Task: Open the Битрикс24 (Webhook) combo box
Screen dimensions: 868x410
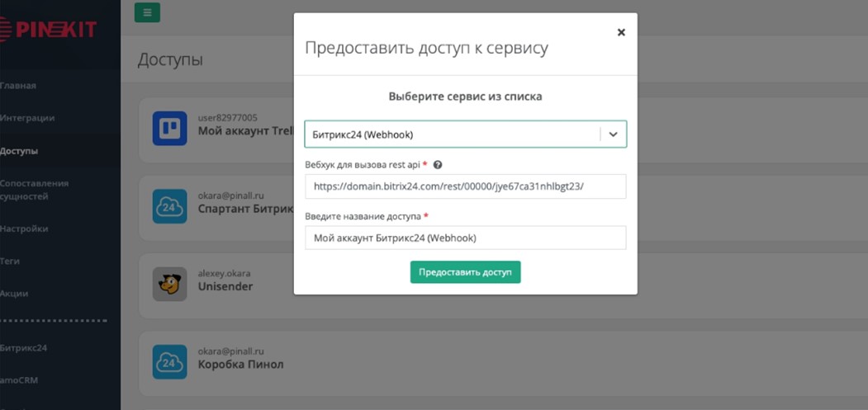Action: [453, 134]
